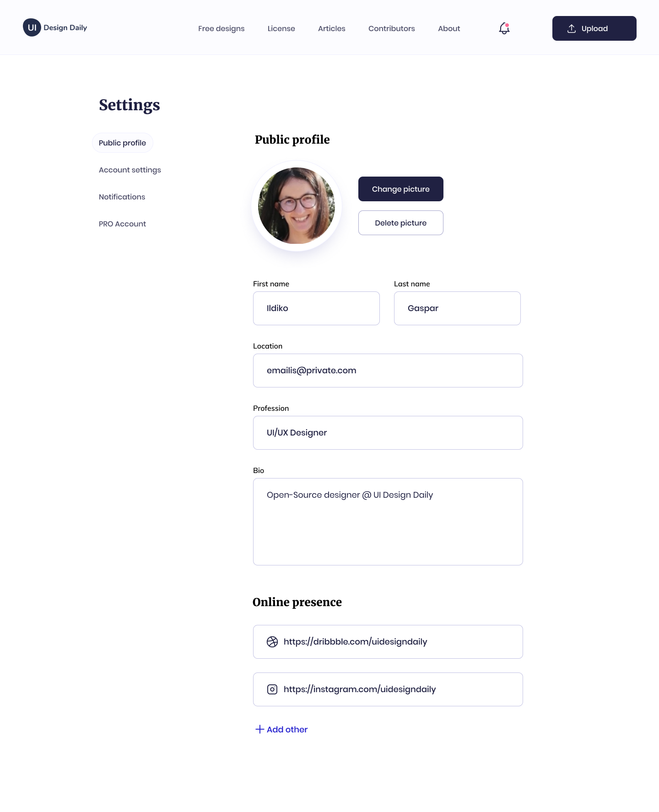Click the plus icon beside Add other
Viewport: 659px width, 812px height.
click(259, 729)
